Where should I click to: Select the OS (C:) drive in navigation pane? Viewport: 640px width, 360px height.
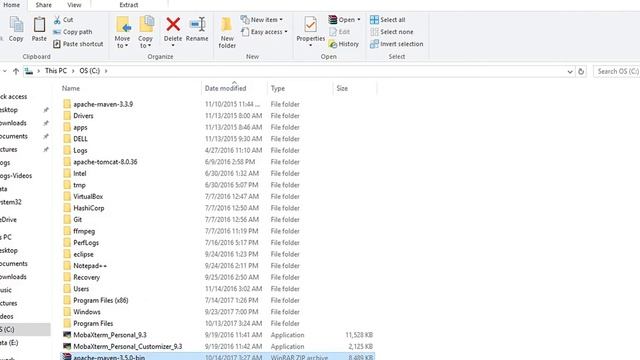point(24,329)
